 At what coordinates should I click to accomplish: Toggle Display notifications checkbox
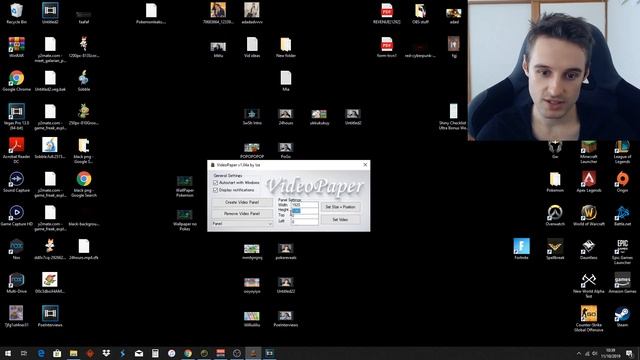click(x=216, y=190)
